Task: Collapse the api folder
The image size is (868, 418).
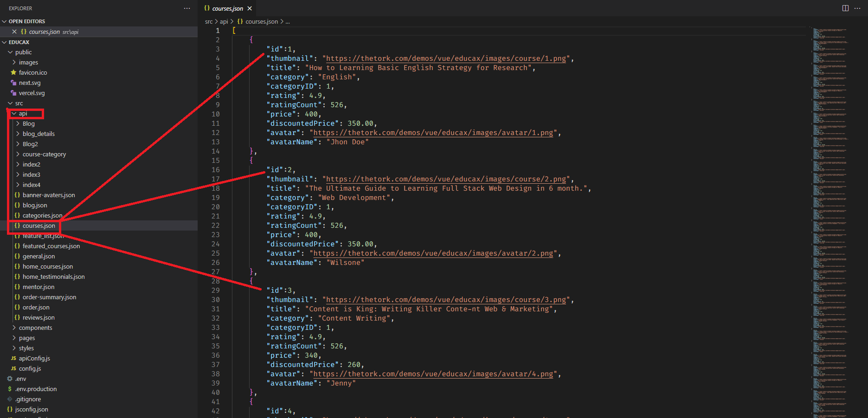Action: 23,113
